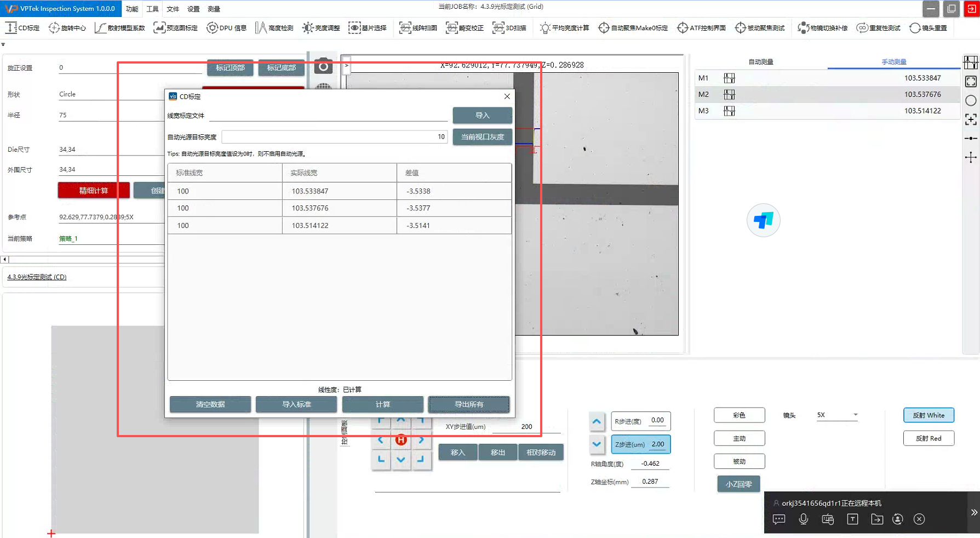
Task: Enable 彩色 color mode
Action: click(739, 415)
